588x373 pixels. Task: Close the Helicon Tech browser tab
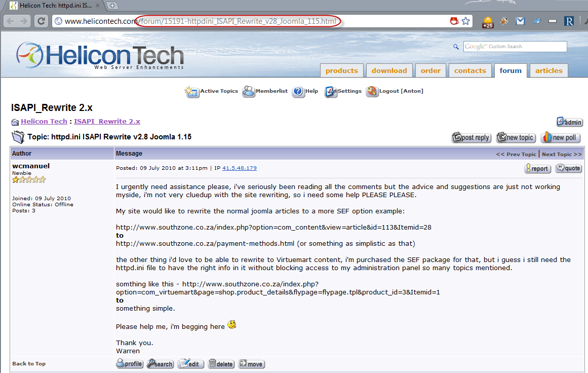[x=98, y=6]
